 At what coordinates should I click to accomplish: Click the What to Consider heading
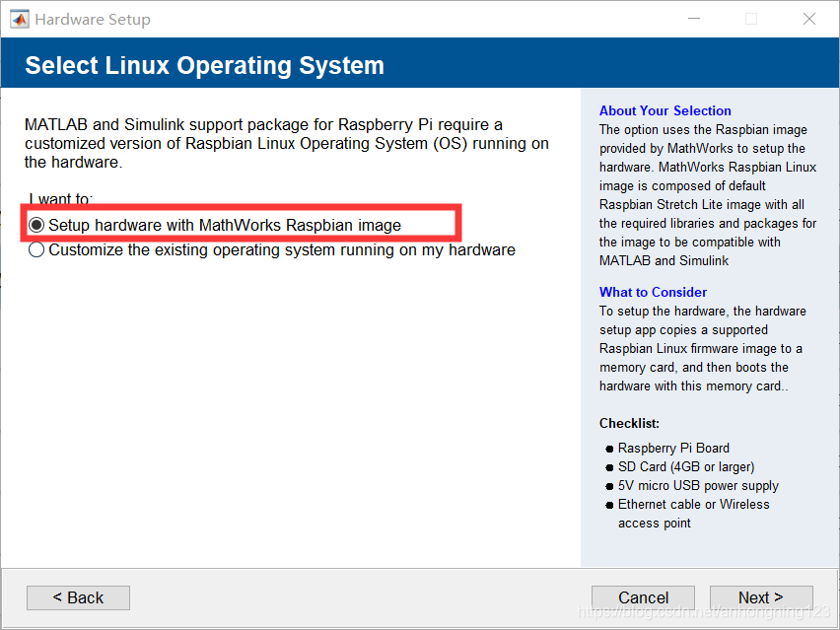[653, 292]
